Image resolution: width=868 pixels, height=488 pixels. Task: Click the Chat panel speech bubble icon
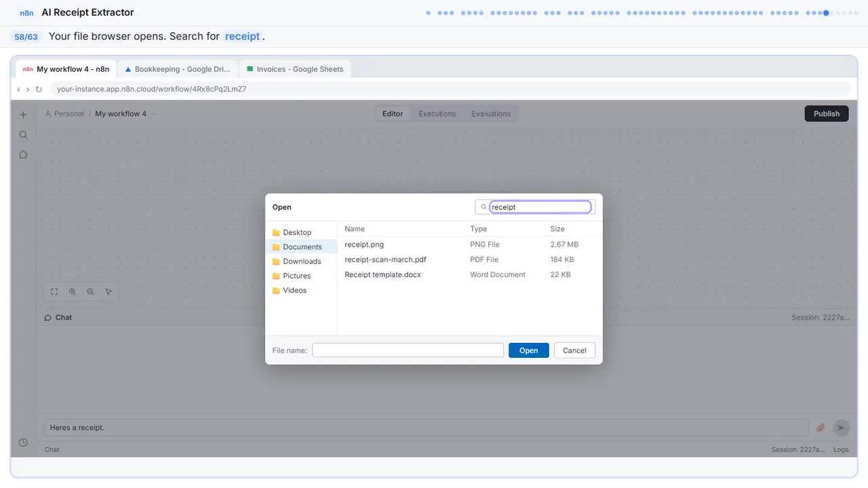pyautogui.click(x=48, y=317)
